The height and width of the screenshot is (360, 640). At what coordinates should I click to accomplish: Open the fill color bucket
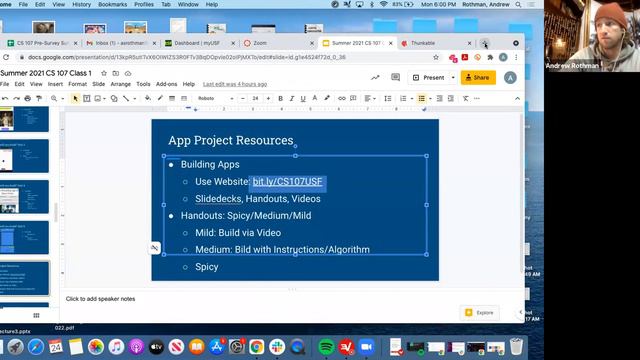[x=148, y=98]
